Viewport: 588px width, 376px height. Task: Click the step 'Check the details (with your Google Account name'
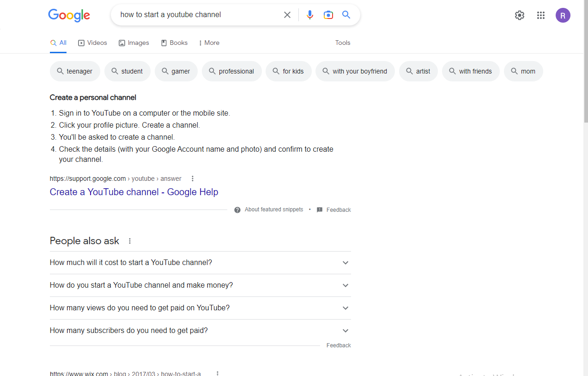tap(196, 154)
